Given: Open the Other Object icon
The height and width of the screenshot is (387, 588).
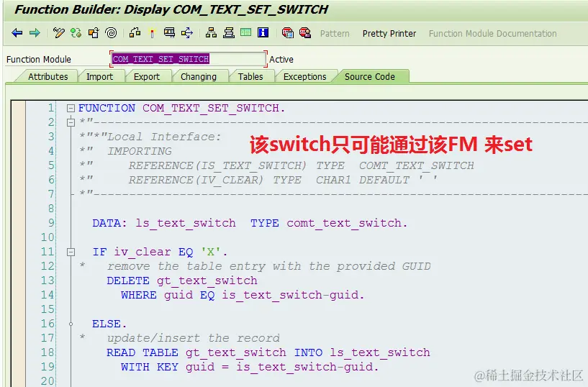Looking at the screenshot, I should click(x=94, y=33).
